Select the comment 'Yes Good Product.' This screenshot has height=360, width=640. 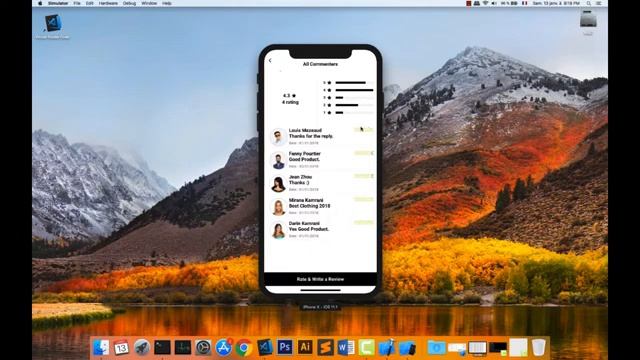(x=309, y=229)
